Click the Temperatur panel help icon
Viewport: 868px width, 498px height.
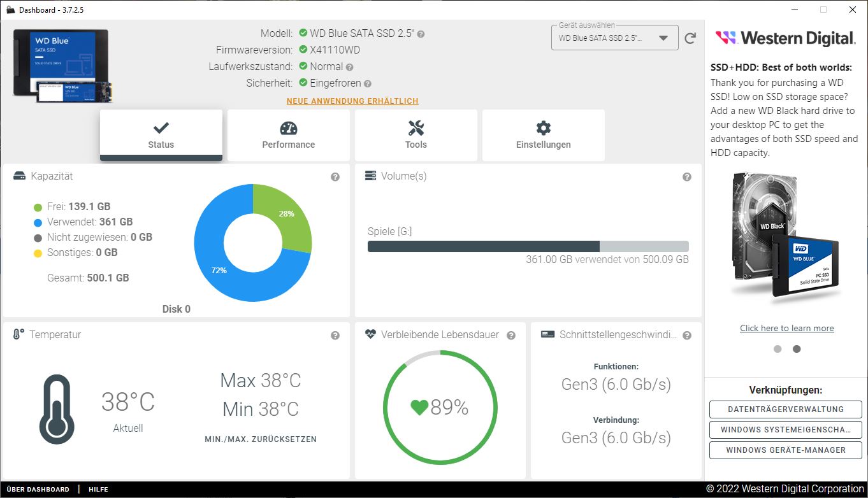(x=335, y=336)
